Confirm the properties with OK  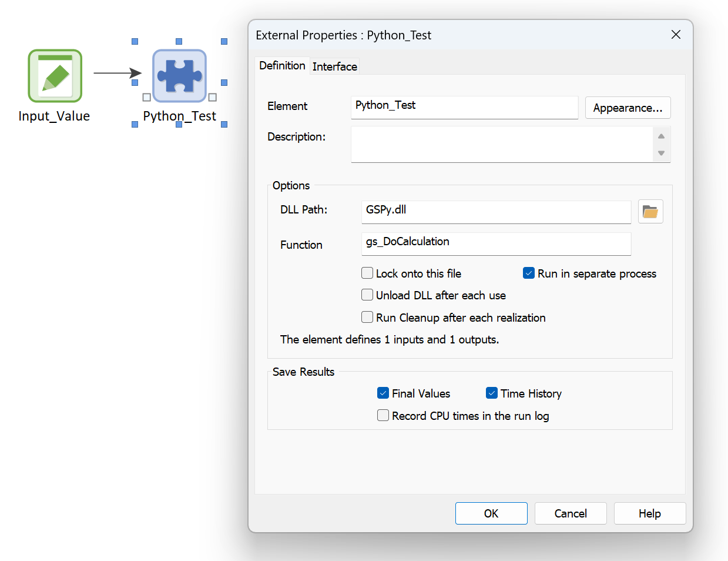[491, 513]
